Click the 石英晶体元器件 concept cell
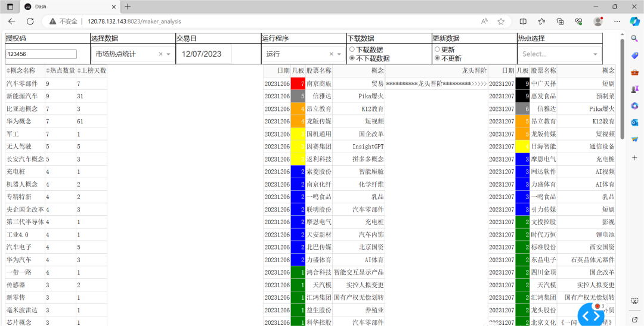 [x=593, y=259]
